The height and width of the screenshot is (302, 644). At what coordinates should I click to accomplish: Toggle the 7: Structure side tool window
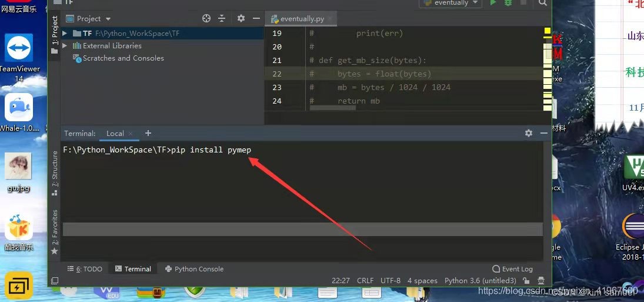(x=55, y=173)
